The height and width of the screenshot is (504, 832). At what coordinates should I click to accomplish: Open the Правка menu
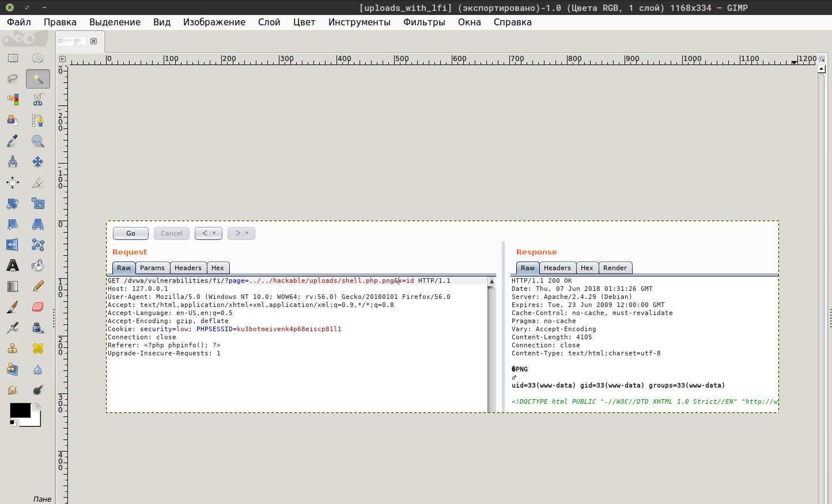click(60, 22)
